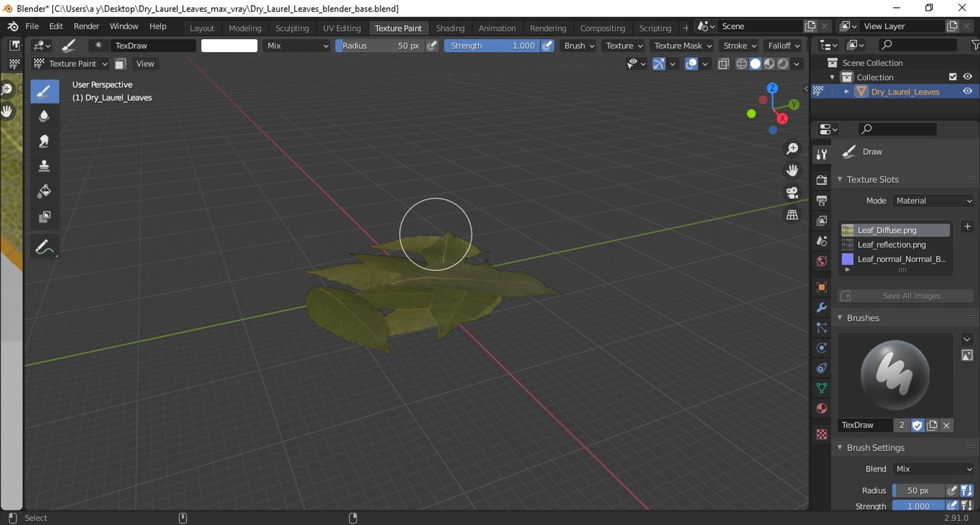The width and height of the screenshot is (980, 525).
Task: Open the Texture Slots Mode dropdown
Action: tap(933, 201)
